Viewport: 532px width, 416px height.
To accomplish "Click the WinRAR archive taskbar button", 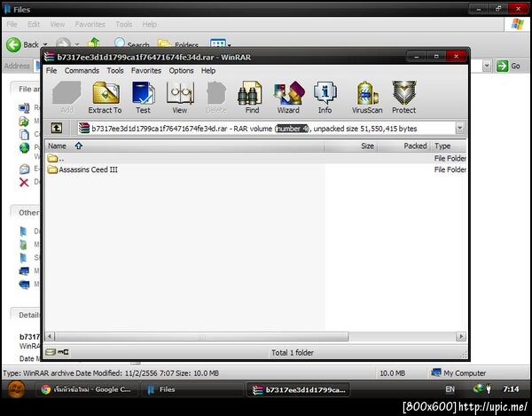I will pos(298,390).
